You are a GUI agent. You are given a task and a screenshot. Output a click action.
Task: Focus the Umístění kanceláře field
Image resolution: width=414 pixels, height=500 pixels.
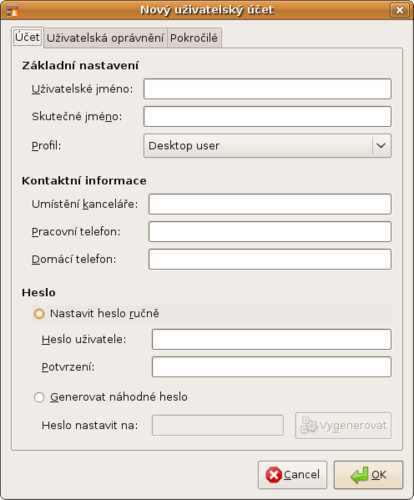tap(270, 204)
